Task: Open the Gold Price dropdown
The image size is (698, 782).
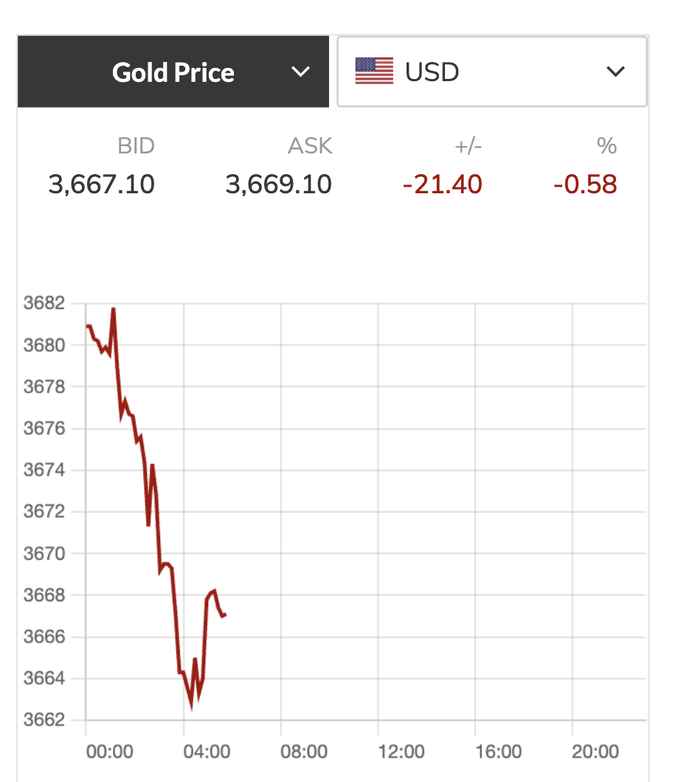Action: [173, 72]
